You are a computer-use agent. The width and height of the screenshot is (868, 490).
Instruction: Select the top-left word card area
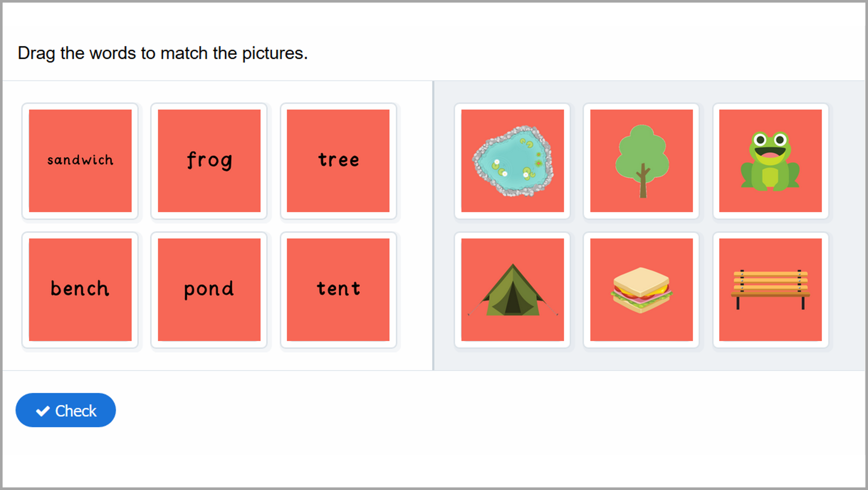(81, 160)
